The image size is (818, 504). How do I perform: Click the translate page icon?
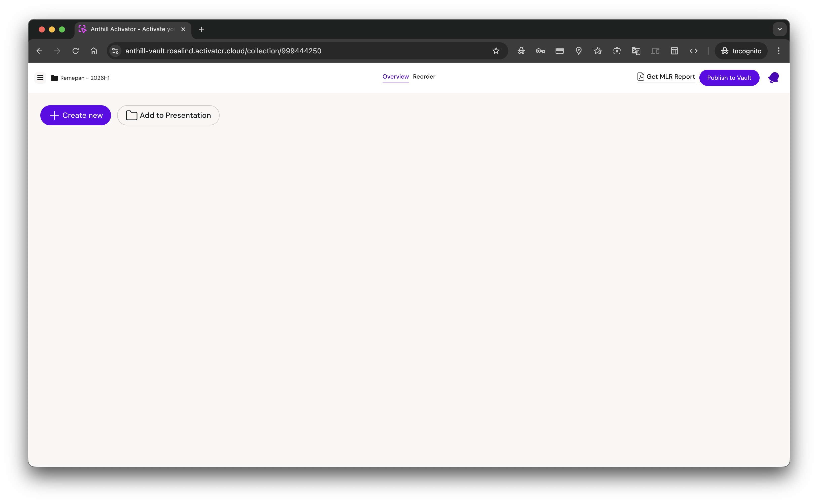point(636,51)
